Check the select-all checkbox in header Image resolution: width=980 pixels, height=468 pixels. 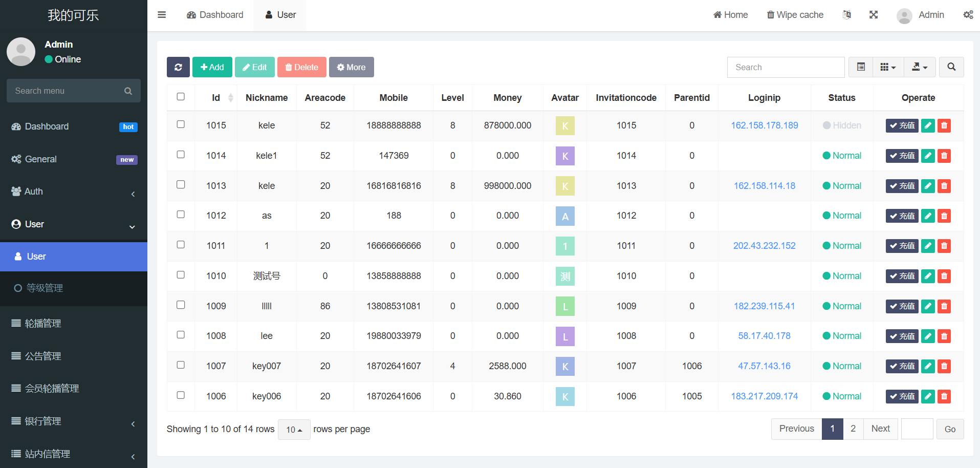pyautogui.click(x=181, y=97)
